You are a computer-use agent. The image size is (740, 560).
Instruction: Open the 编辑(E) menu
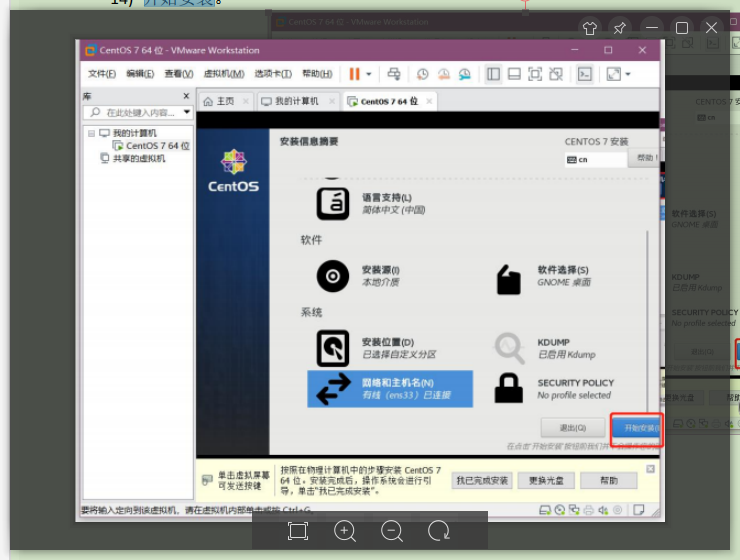pyautogui.click(x=140, y=74)
